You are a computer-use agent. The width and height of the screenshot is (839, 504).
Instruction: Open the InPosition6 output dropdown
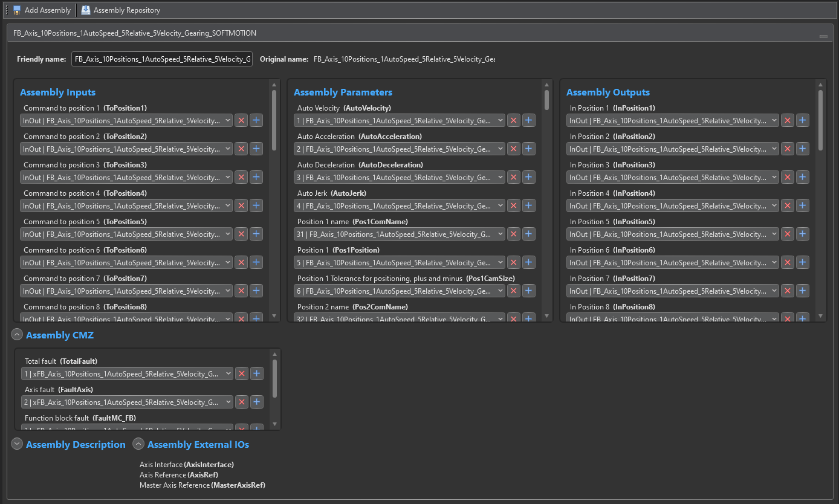[x=673, y=262]
